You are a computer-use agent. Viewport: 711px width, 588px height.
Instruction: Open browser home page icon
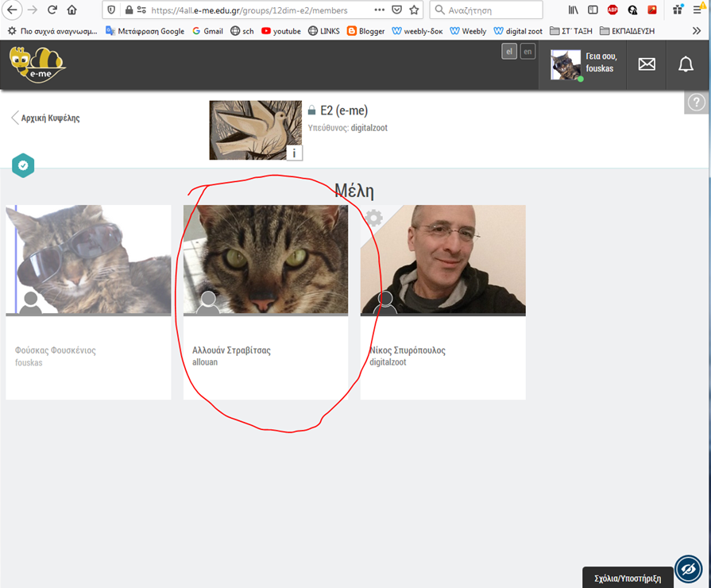coord(71,10)
